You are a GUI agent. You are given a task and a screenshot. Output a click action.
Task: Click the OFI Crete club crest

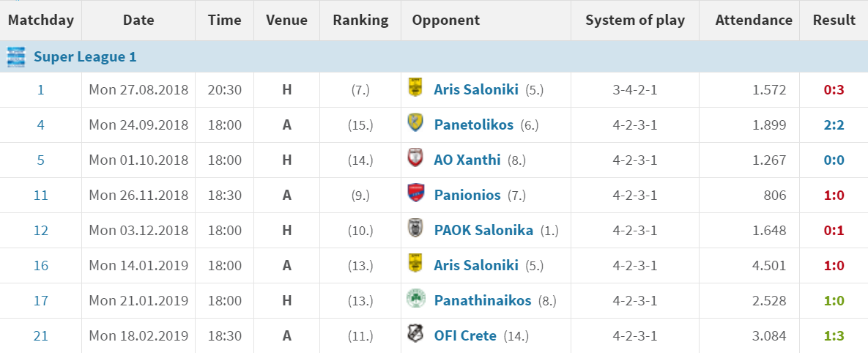(x=415, y=334)
